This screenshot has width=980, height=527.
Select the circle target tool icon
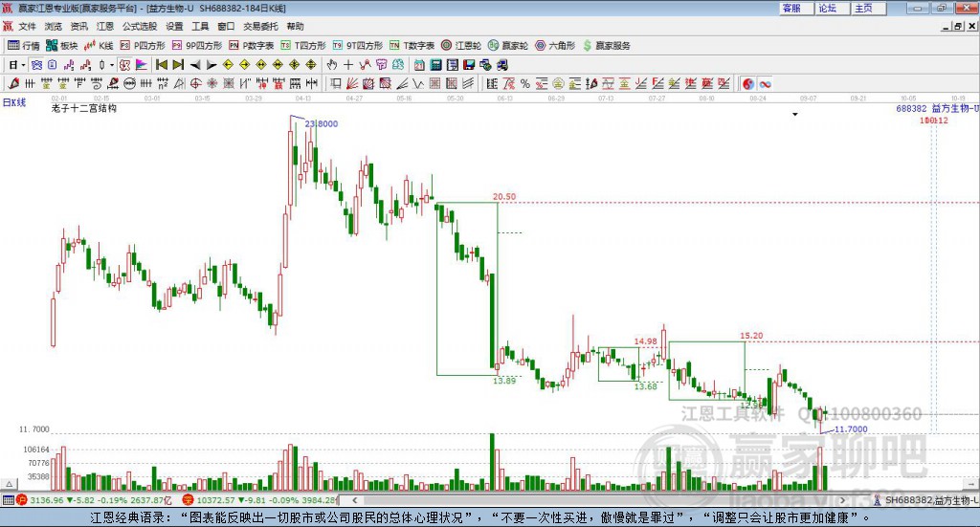195,83
